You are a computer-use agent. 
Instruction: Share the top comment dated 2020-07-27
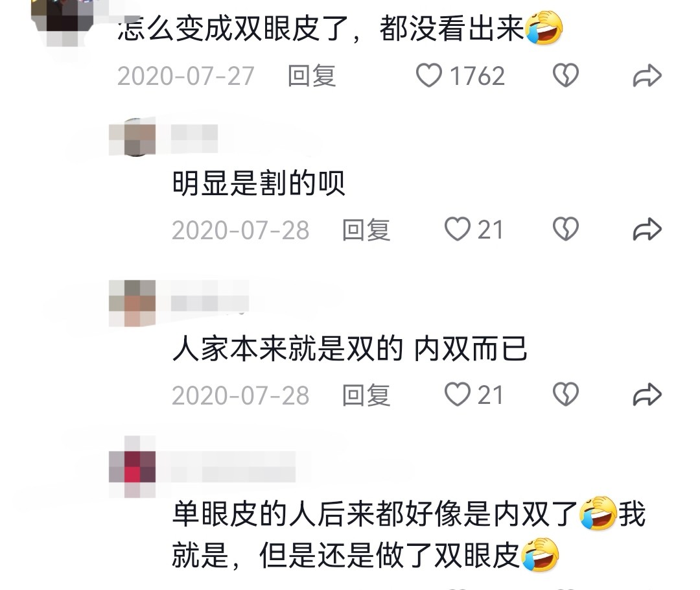click(647, 75)
